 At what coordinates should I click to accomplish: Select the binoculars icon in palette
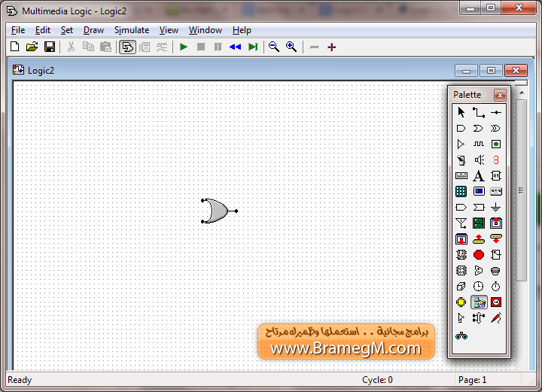click(x=461, y=336)
